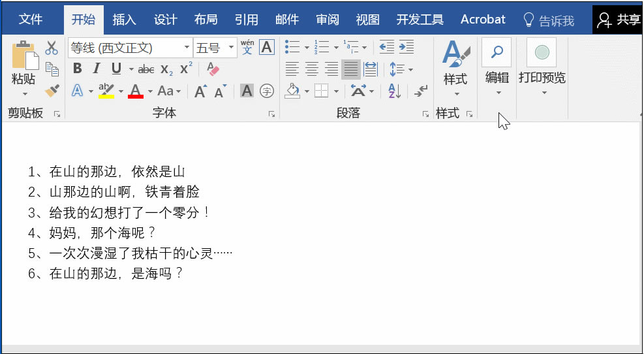The height and width of the screenshot is (354, 644).
Task: Click the Copy icon
Action: [x=52, y=69]
